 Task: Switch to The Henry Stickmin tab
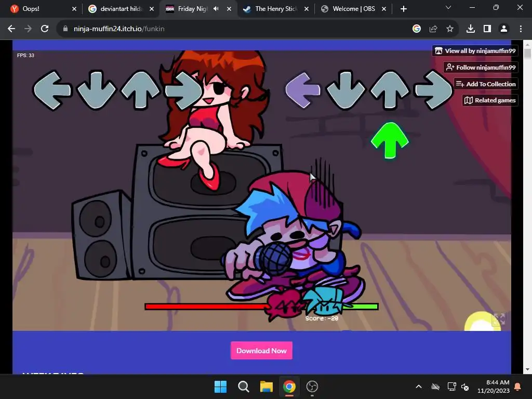click(x=275, y=9)
